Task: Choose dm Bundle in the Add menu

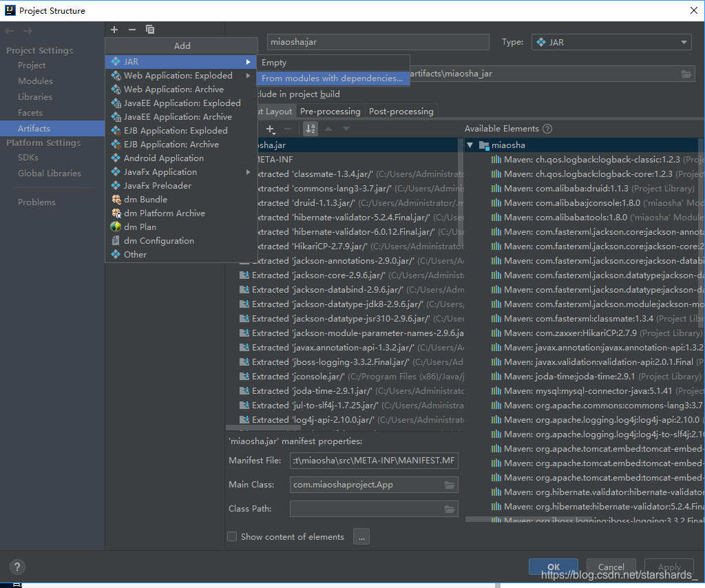Action: pyautogui.click(x=181, y=200)
